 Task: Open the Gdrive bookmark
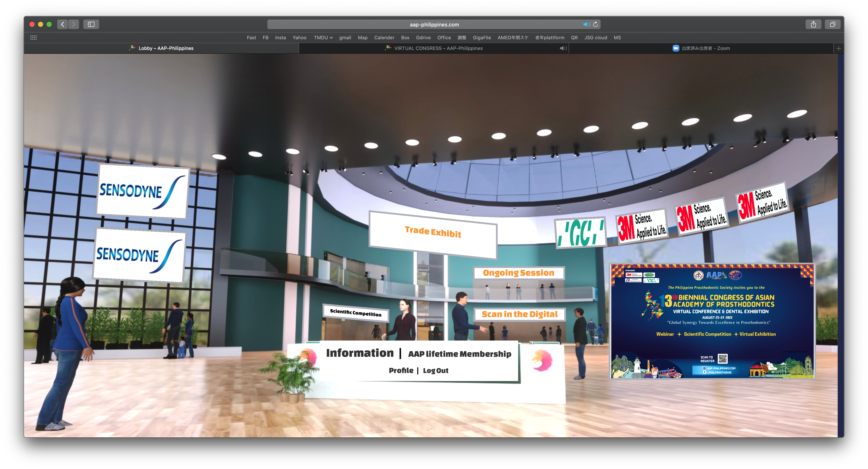click(423, 38)
